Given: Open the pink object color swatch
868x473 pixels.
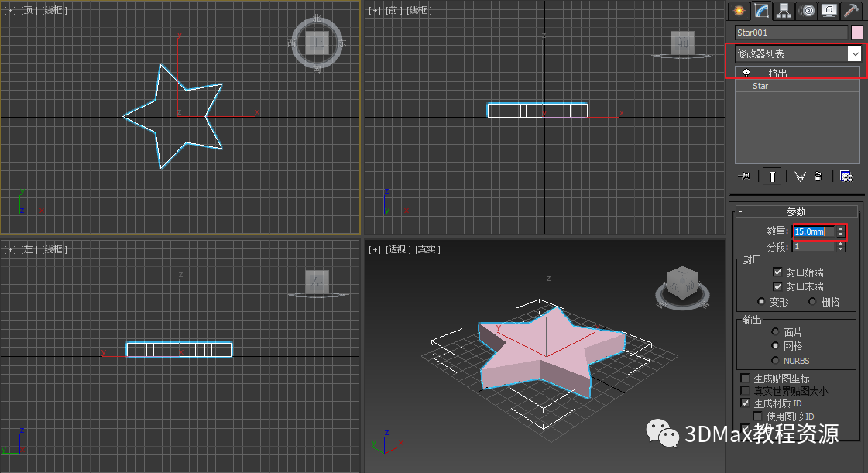Looking at the screenshot, I should pyautogui.click(x=857, y=33).
